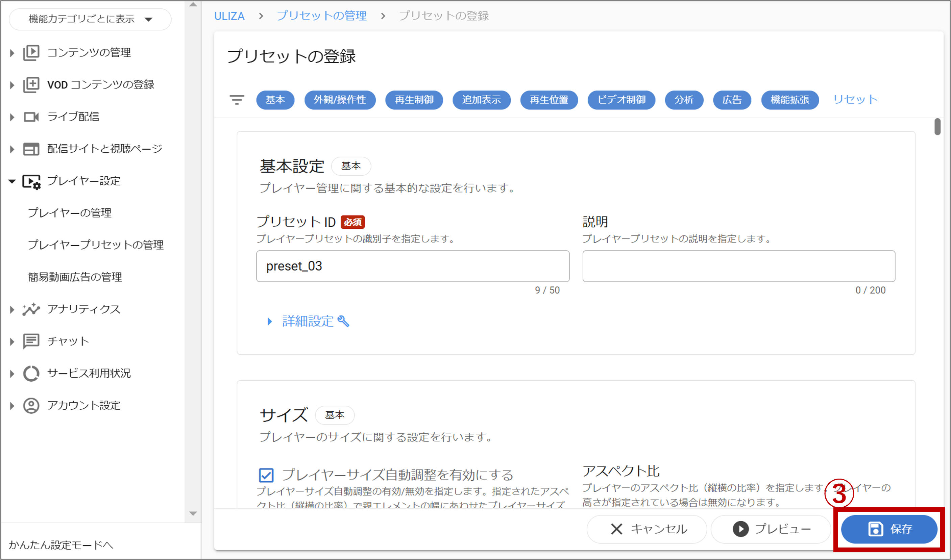This screenshot has width=951, height=560.
Task: Click the チャット message icon
Action: (31, 341)
